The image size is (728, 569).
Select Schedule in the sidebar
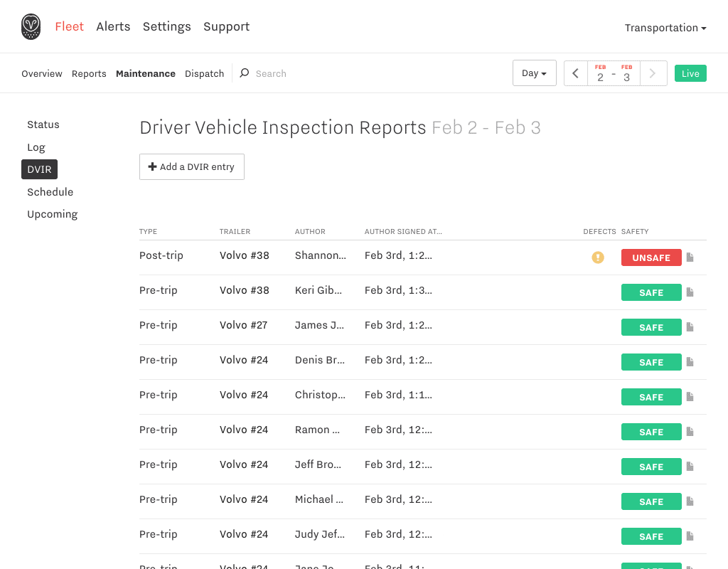[x=50, y=192]
